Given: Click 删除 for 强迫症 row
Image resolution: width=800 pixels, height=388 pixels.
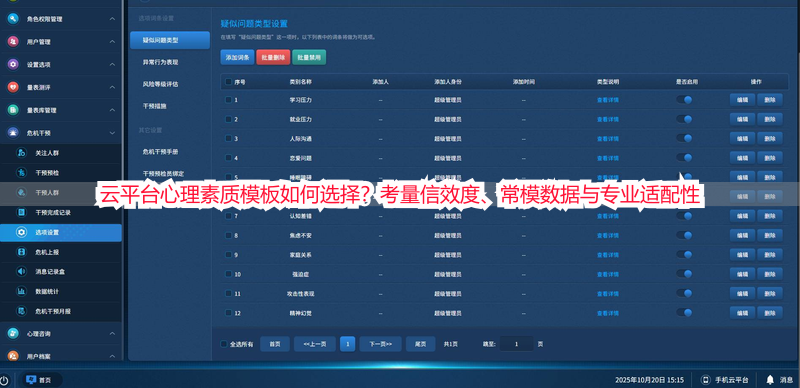Looking at the screenshot, I should coord(770,274).
